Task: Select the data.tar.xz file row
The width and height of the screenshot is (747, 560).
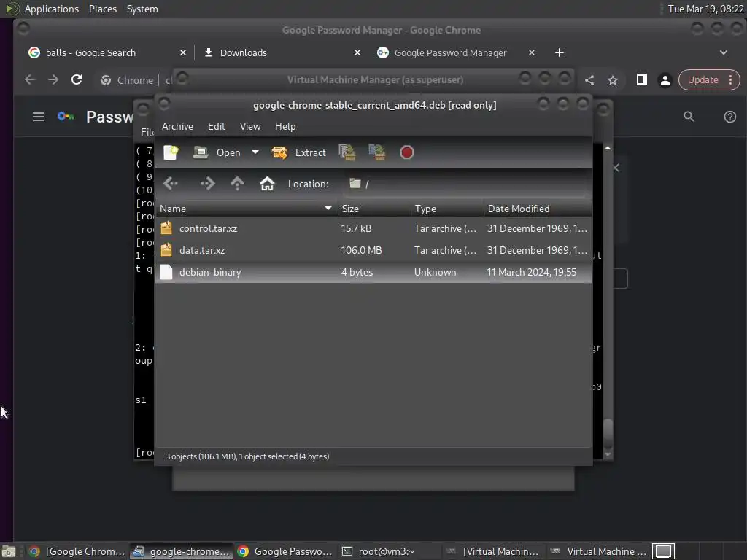Action: coord(373,251)
